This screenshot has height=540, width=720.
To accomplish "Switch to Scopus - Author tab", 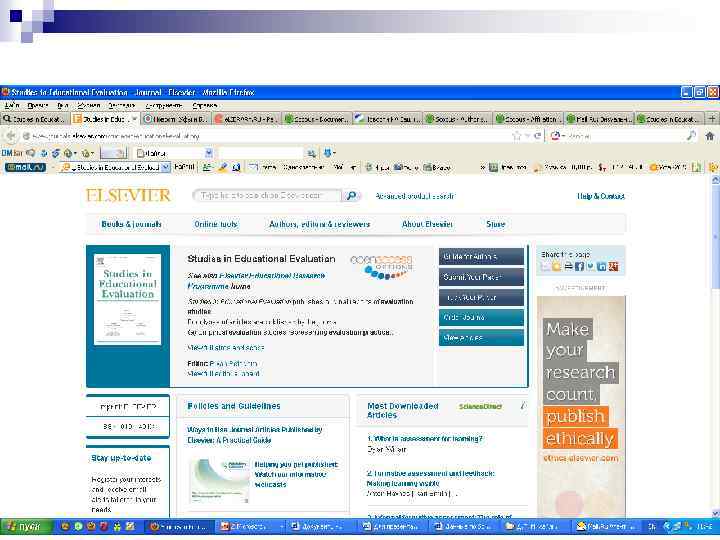I will (458, 119).
